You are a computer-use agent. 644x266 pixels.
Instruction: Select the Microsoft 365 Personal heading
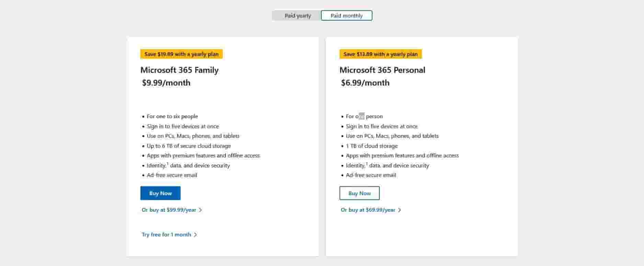[x=382, y=70]
